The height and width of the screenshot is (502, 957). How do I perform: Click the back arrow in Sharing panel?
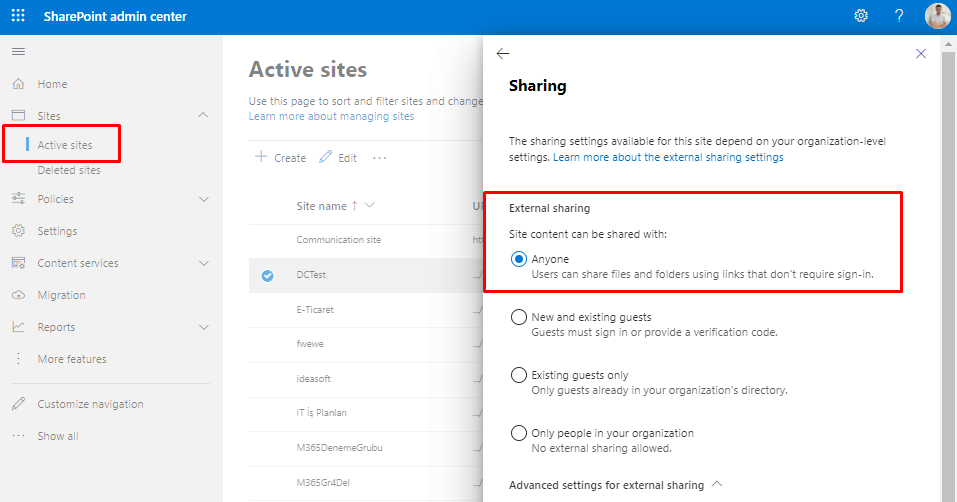pos(503,54)
